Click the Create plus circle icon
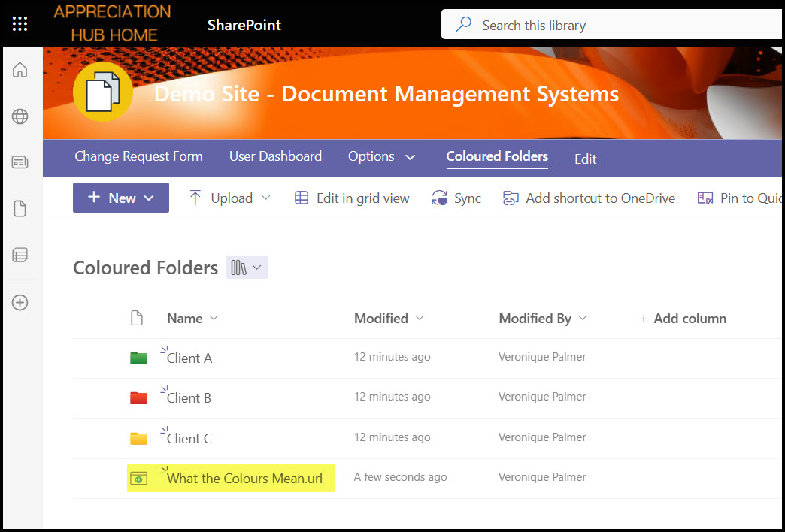 click(20, 302)
